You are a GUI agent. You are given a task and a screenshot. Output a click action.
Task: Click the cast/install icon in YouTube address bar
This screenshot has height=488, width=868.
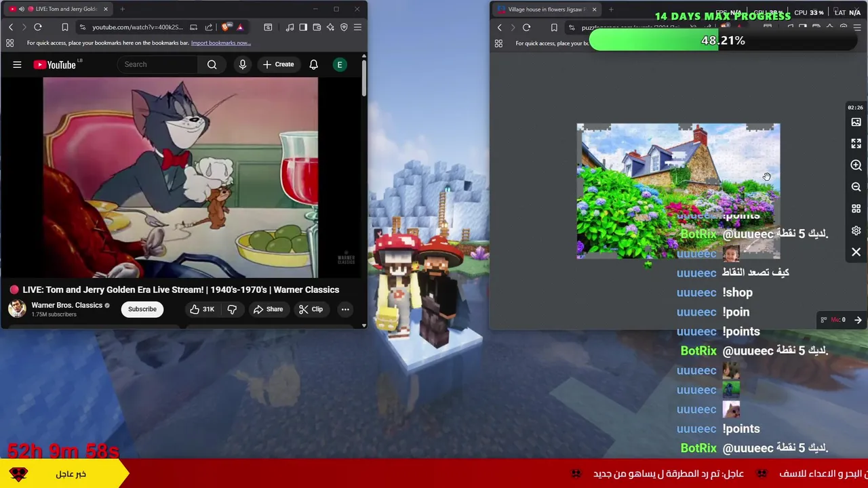tap(194, 27)
